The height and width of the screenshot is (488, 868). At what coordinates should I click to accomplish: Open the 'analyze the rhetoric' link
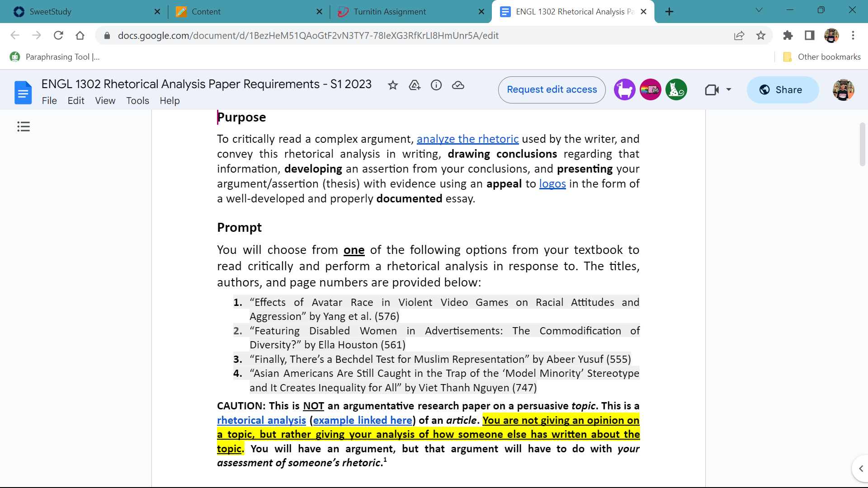pos(467,139)
